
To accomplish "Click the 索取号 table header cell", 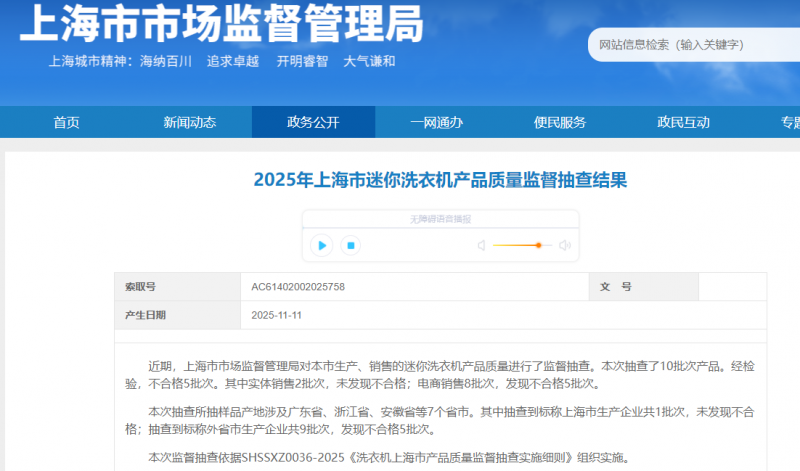I will click(x=141, y=286).
